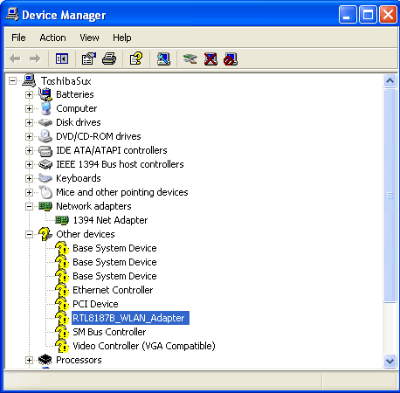Expand the Keyboards category
The width and height of the screenshot is (400, 393).
pos(29,179)
